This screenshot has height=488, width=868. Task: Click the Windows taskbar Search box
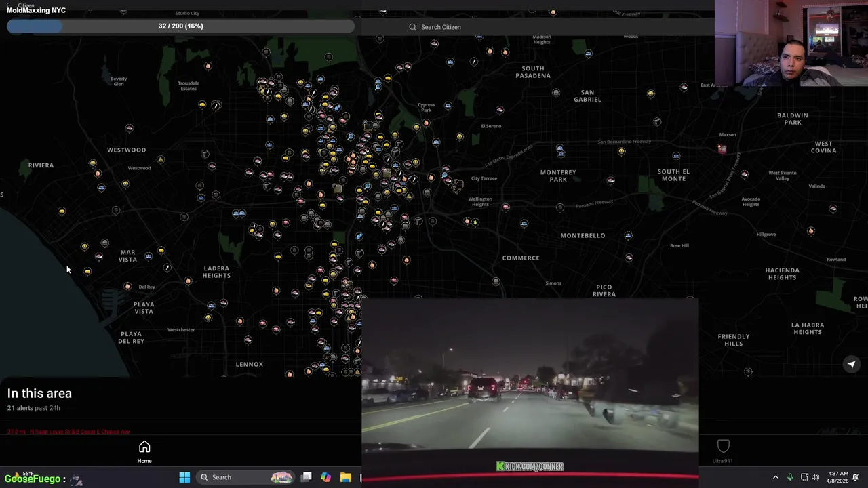click(245, 477)
